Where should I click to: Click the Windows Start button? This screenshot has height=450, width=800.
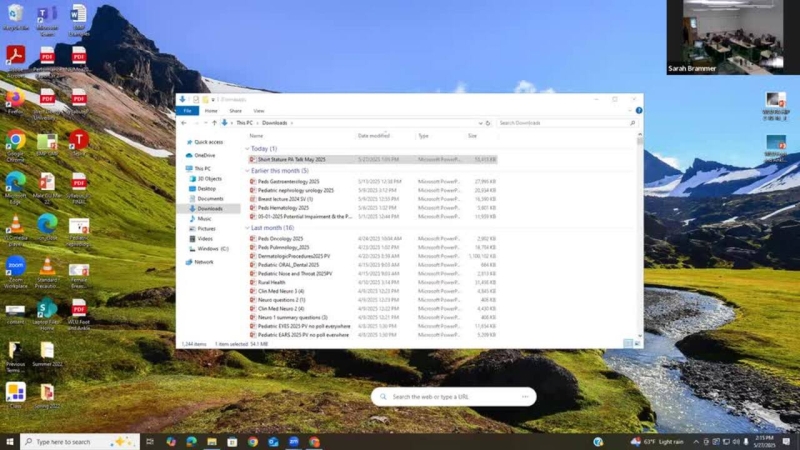coord(10,441)
